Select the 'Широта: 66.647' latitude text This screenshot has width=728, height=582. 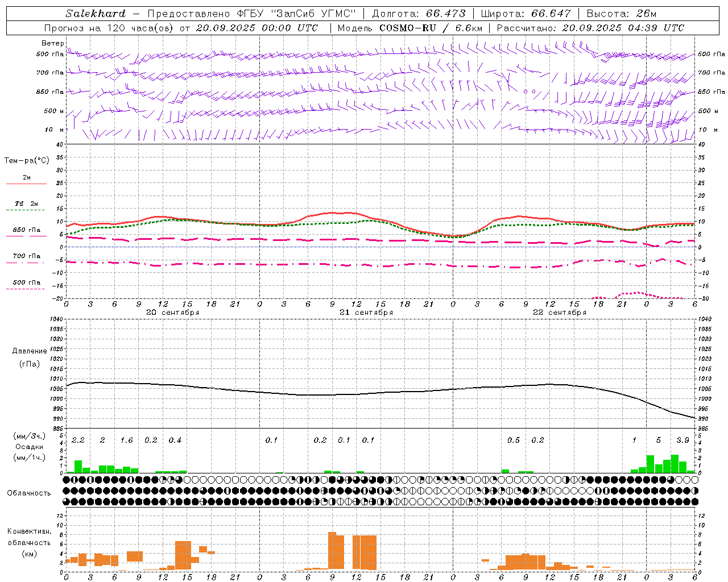click(x=526, y=14)
